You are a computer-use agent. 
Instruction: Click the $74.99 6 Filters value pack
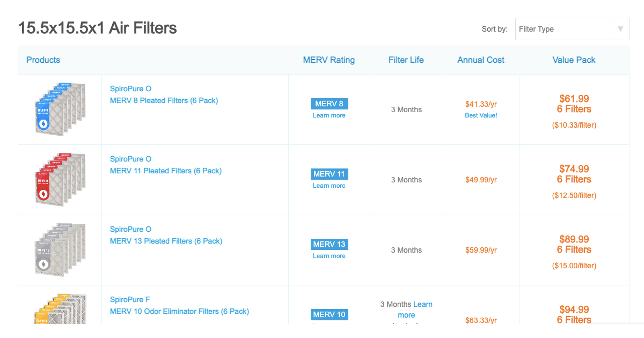click(x=574, y=174)
